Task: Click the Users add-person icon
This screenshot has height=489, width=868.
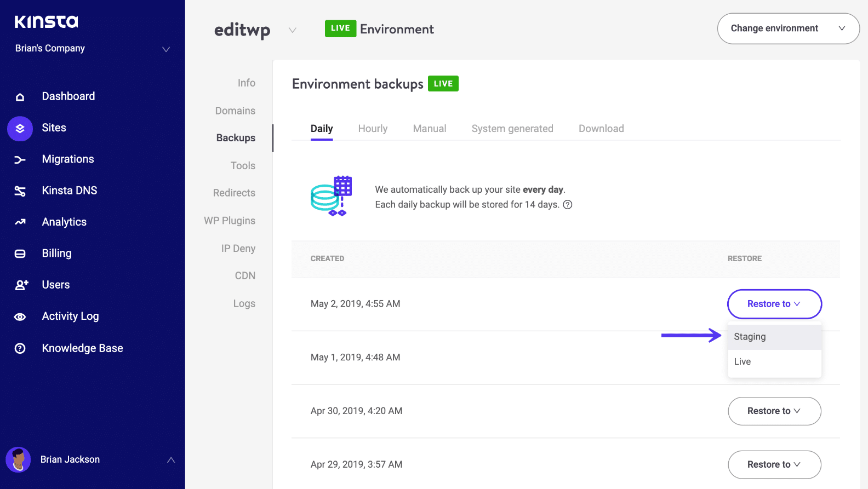Action: 21,285
